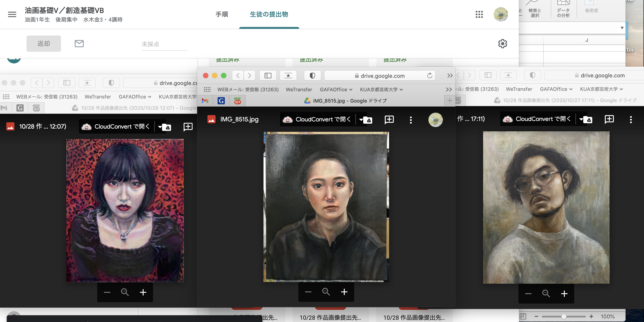The image size is (644, 322).
Task: Toggle the privacy shield in front Safari
Action: point(312,76)
